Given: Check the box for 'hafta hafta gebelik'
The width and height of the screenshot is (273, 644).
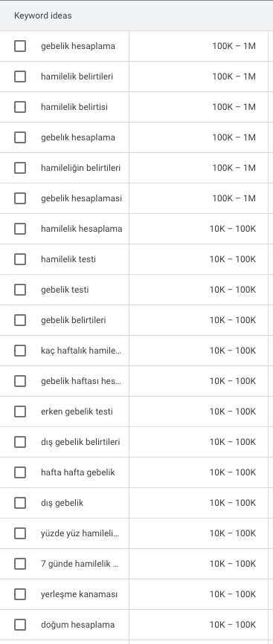Looking at the screenshot, I should click(20, 472).
